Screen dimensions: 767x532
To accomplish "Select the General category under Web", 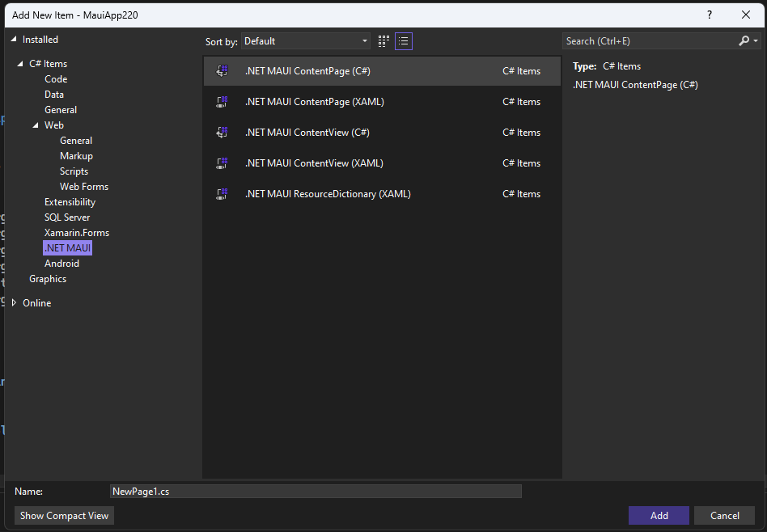I will tap(76, 141).
